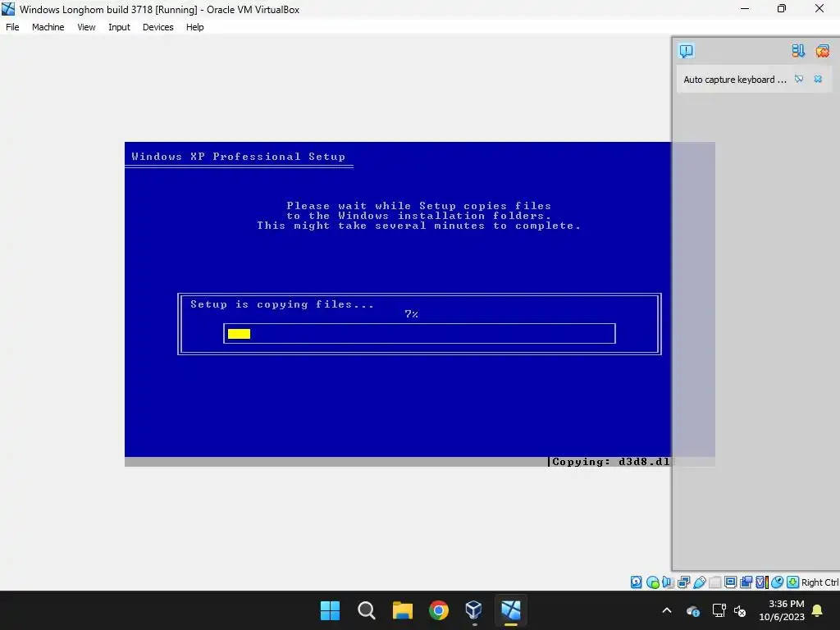Clear all notifications with the orange-red icon

point(822,51)
